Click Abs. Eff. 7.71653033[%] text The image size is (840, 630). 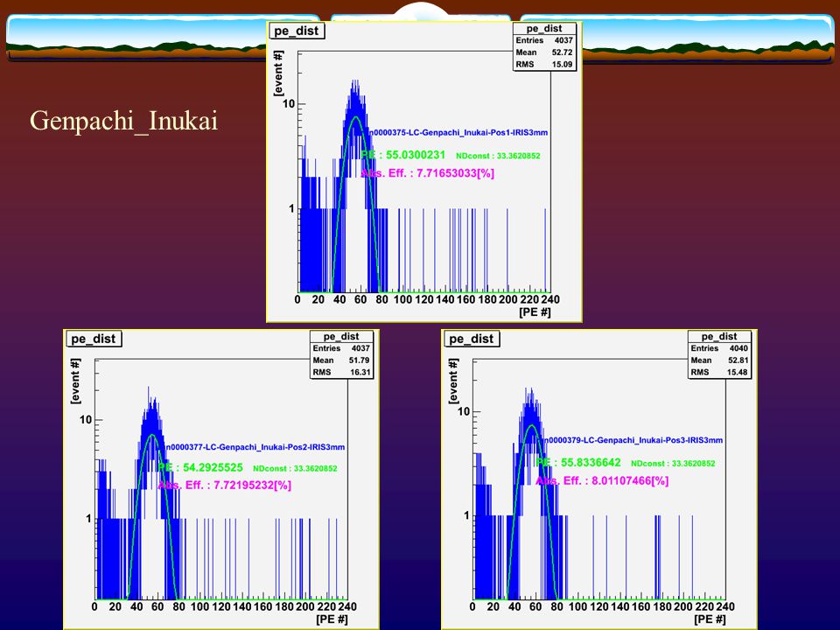[428, 173]
